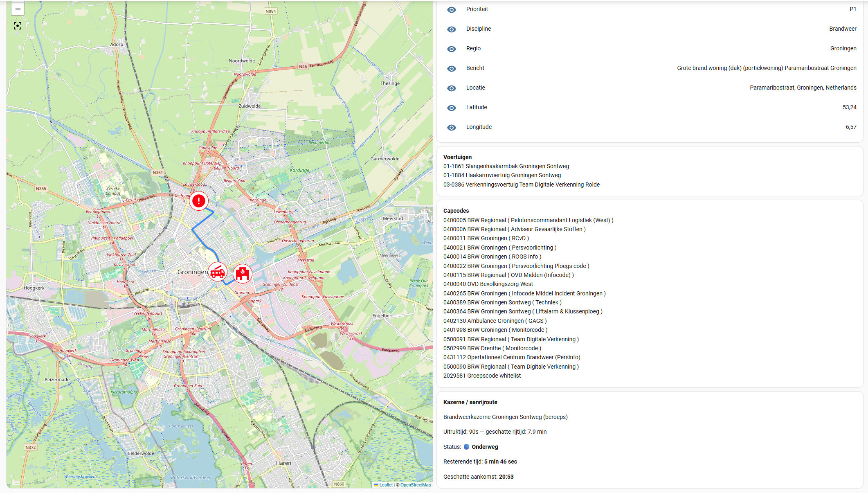868x493 pixels.
Task: Open the Leaflet attribution link
Action: click(384, 485)
